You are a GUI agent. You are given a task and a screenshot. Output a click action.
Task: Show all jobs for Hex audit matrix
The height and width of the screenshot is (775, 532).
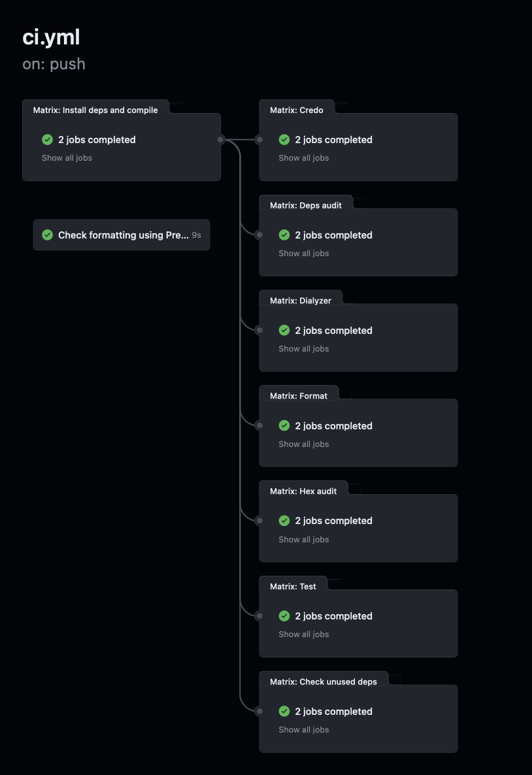coord(303,540)
